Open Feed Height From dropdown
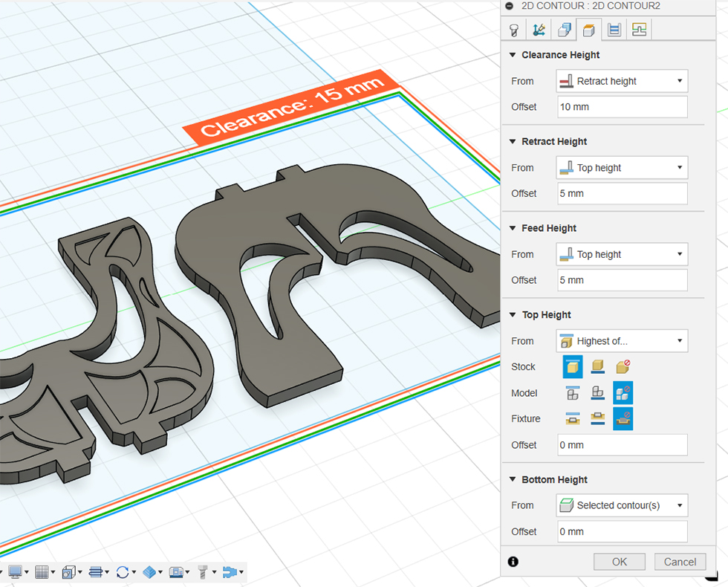Screen dimensions: 728x587 pyautogui.click(x=622, y=254)
